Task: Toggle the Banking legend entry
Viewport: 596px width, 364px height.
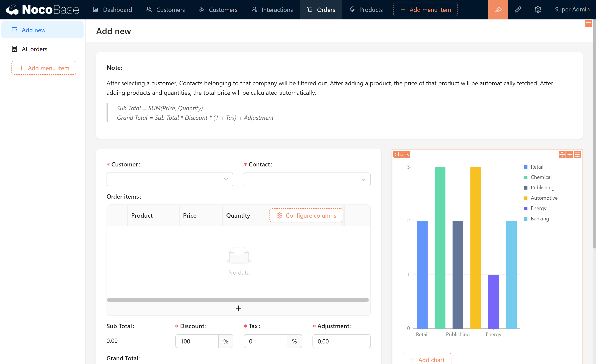Action: (x=539, y=219)
